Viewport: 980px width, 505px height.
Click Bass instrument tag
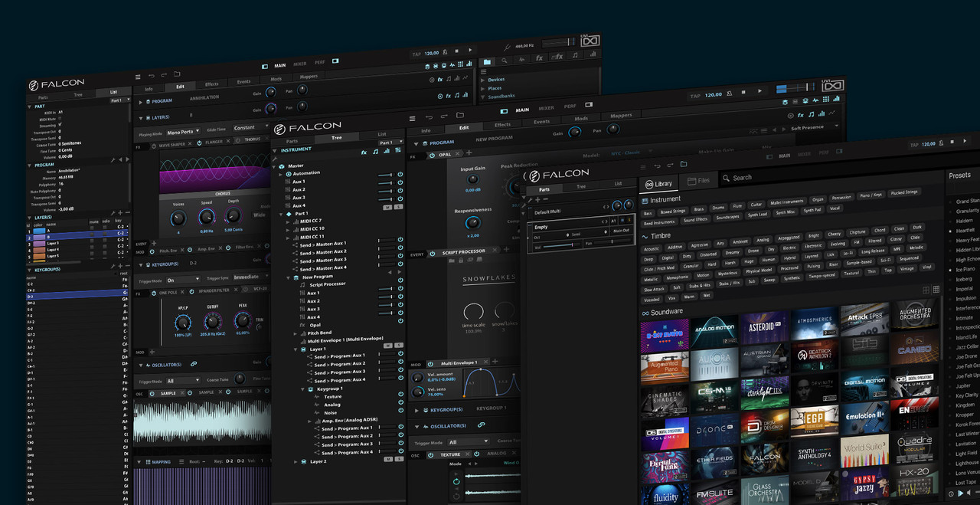pos(648,213)
